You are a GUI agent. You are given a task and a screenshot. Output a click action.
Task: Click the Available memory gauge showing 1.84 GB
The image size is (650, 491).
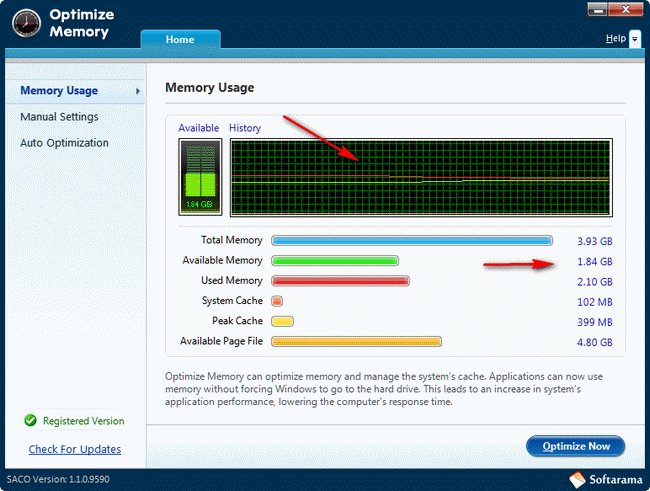click(200, 177)
